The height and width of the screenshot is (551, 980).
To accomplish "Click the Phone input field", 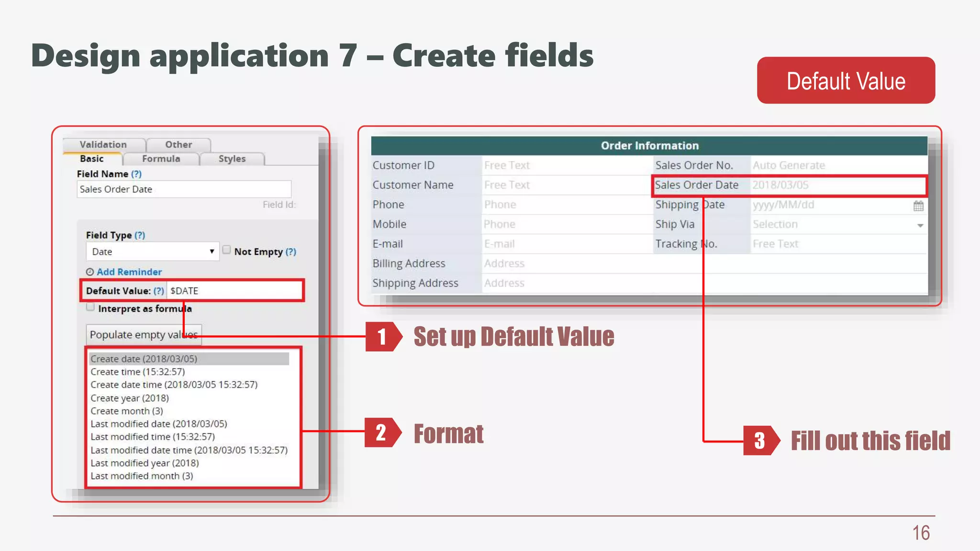I will (x=567, y=205).
